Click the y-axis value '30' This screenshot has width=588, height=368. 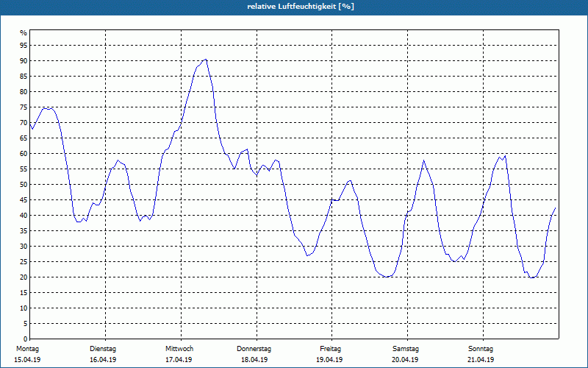(x=24, y=247)
